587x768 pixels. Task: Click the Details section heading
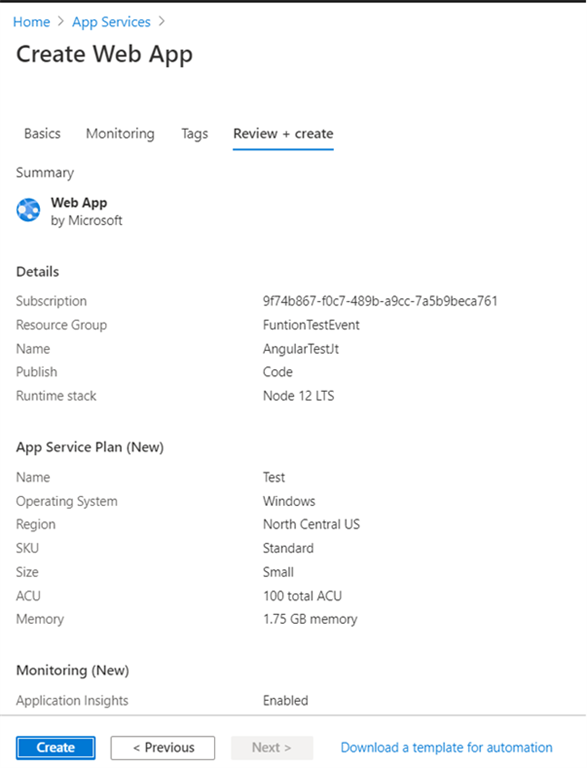38,272
